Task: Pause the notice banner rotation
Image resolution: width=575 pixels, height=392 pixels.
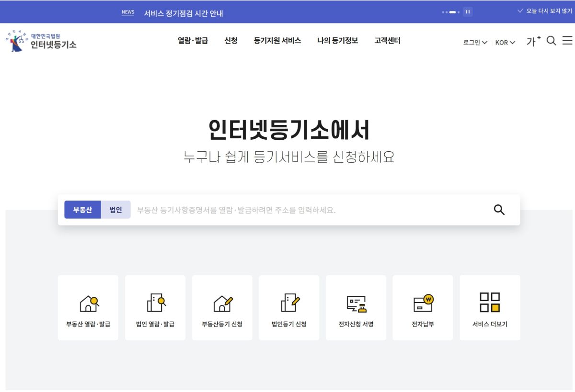Action: (467, 12)
